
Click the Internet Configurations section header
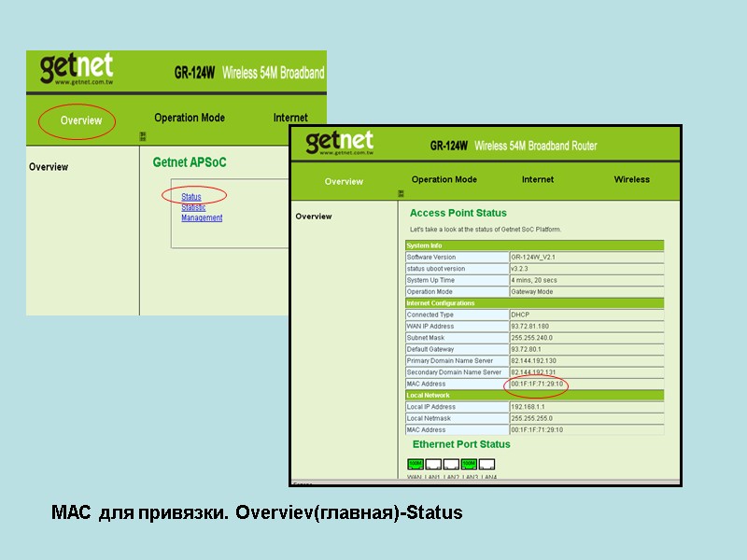[534, 302]
